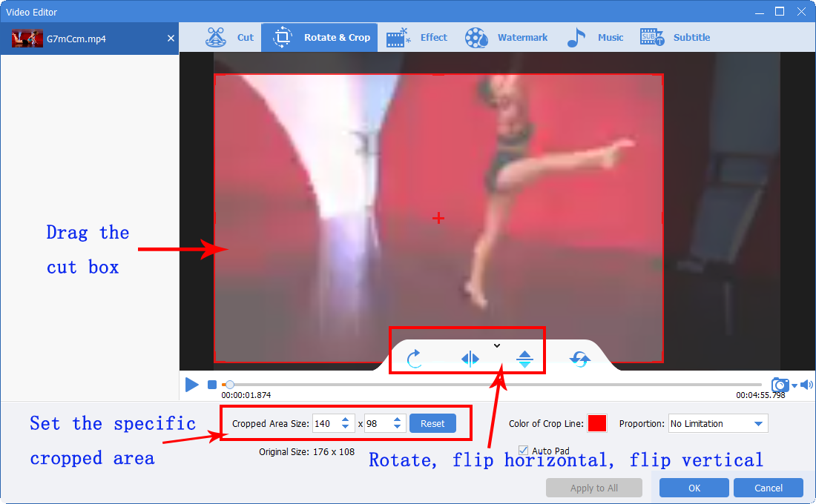816x504 pixels.
Task: Confirm changes with OK button
Action: tap(694, 488)
